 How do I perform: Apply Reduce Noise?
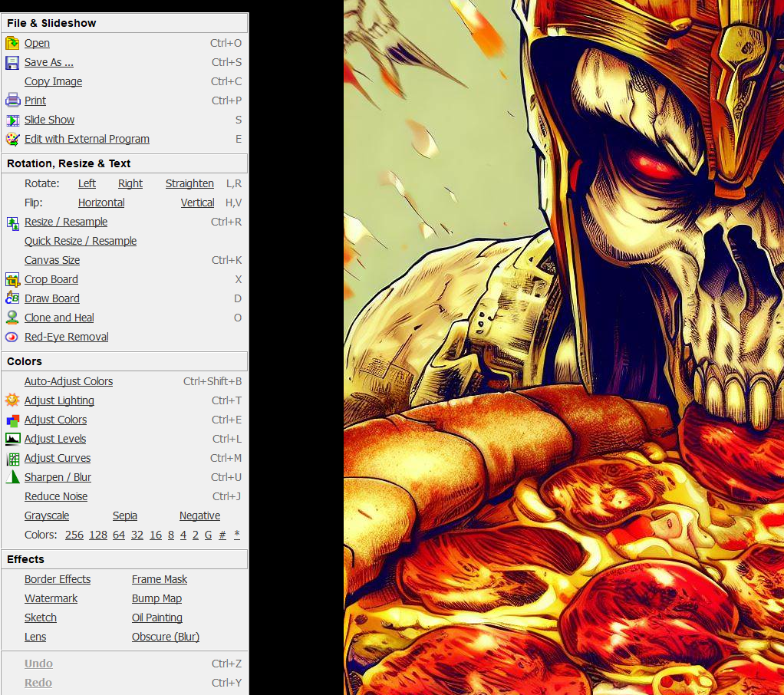pos(56,496)
